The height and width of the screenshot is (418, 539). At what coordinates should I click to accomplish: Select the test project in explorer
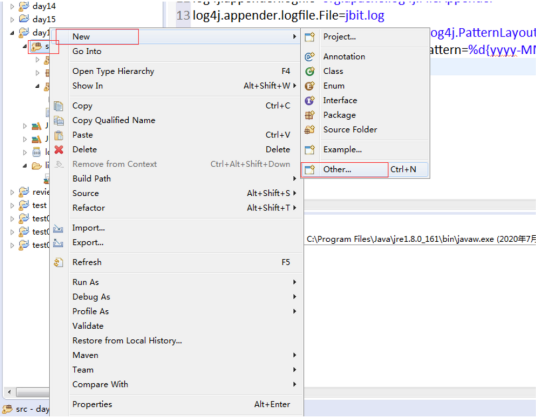click(x=39, y=205)
